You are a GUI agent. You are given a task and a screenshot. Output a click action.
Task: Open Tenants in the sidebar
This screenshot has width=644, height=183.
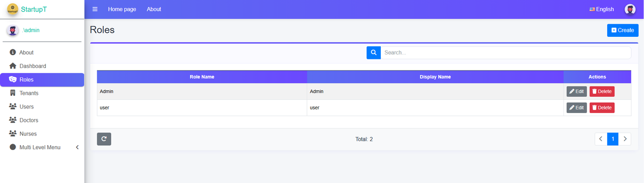coord(42,93)
